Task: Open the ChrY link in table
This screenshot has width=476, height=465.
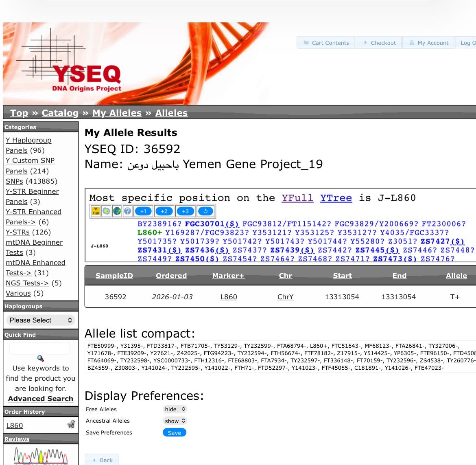Action: [285, 296]
